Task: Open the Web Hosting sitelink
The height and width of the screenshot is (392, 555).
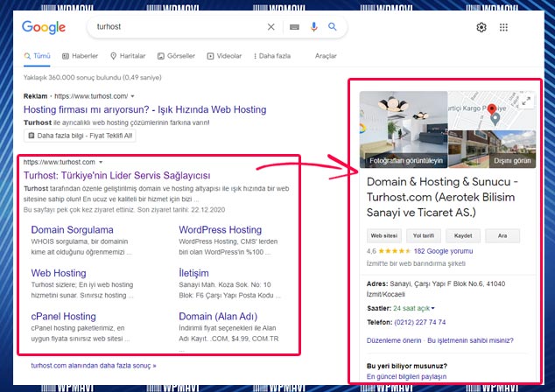Action: pyautogui.click(x=59, y=273)
